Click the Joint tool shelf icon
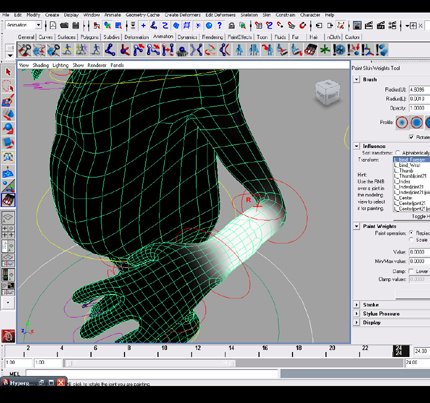430x403 pixels. click(110, 50)
